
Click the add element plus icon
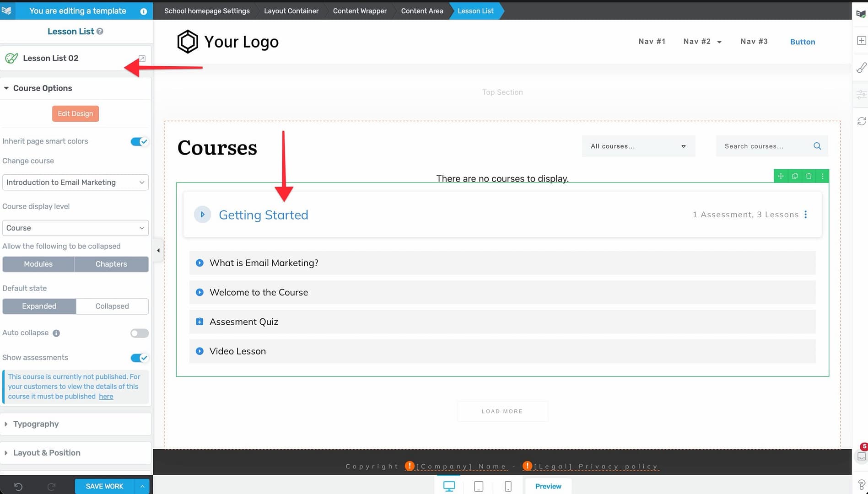[x=861, y=41]
